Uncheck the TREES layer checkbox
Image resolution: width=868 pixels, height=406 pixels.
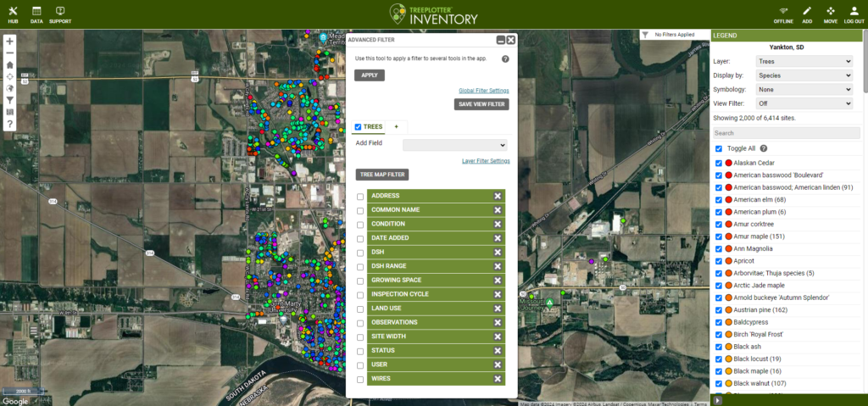click(x=359, y=127)
